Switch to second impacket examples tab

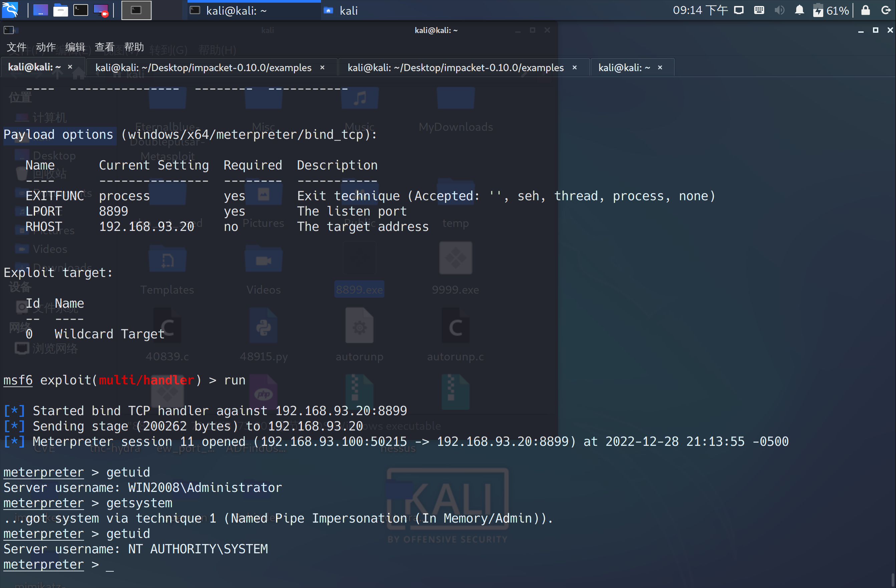[x=455, y=68]
